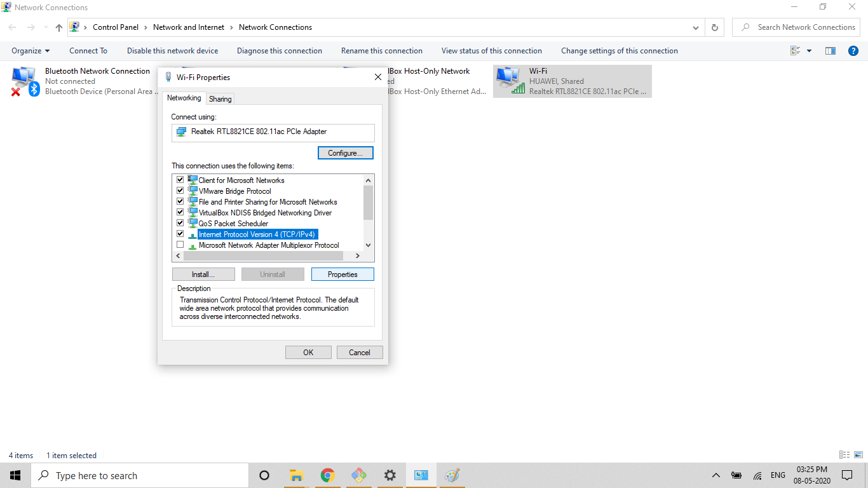Check Microsoft Network Adapter Multiplexor Protocol

pyautogui.click(x=180, y=245)
